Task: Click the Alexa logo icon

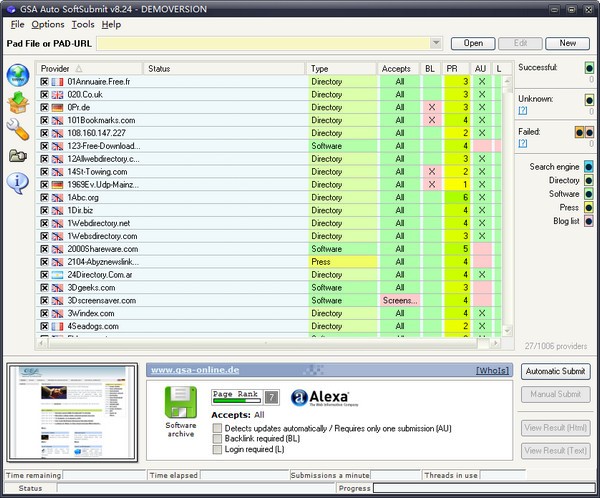Action: [299, 398]
